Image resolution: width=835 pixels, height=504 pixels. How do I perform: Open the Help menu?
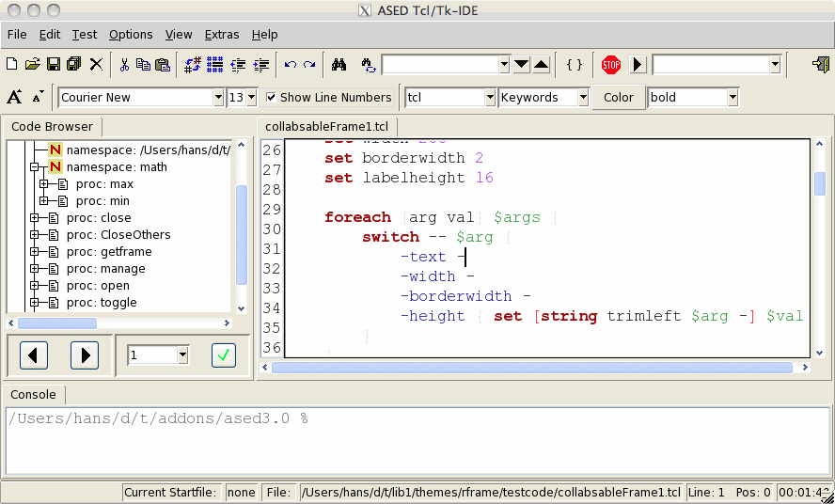(x=264, y=35)
